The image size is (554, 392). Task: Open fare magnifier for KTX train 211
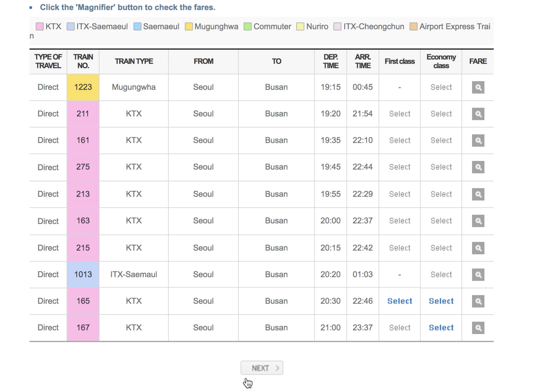(478, 114)
